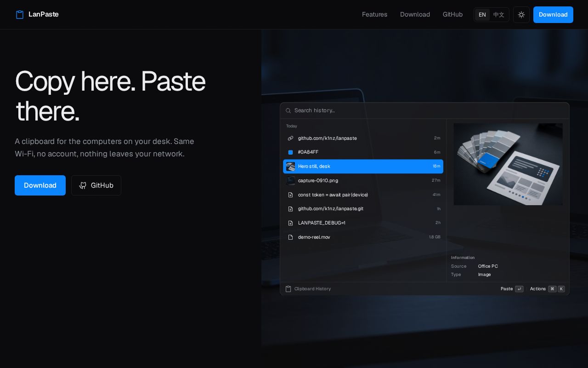This screenshot has height=368, width=588.
Task: Select the LANPASTE_DEBUG=1 entry
Action: pyautogui.click(x=363, y=223)
